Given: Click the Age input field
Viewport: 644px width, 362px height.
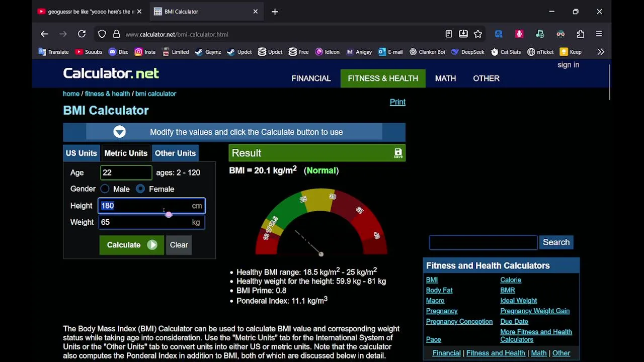Looking at the screenshot, I should 126,172.
